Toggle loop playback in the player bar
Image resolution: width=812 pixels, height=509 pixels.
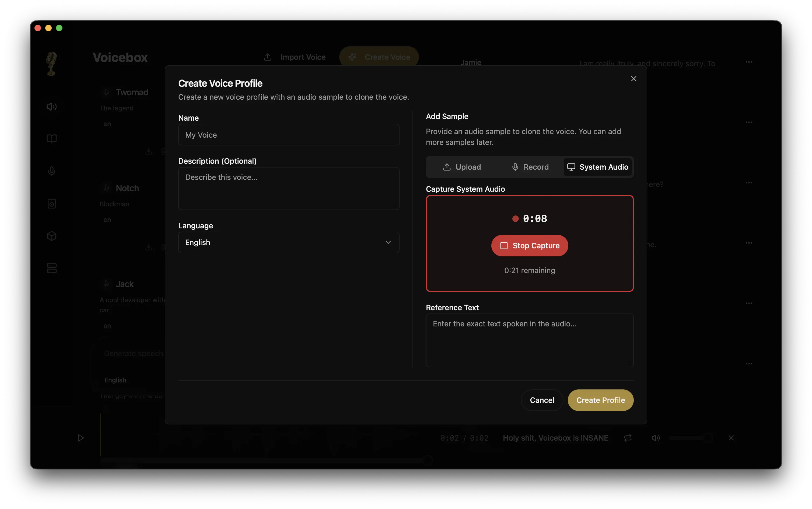628,438
